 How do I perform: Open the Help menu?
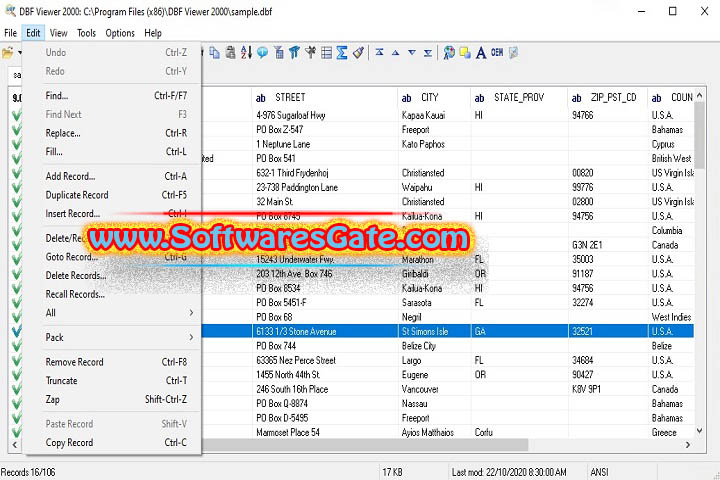153,33
